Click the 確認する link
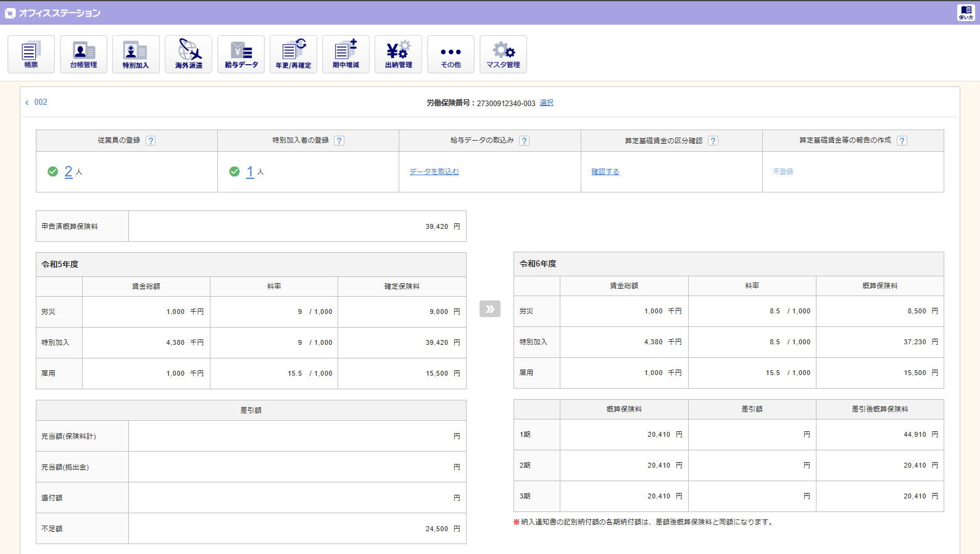Image resolution: width=980 pixels, height=554 pixels. tap(605, 172)
